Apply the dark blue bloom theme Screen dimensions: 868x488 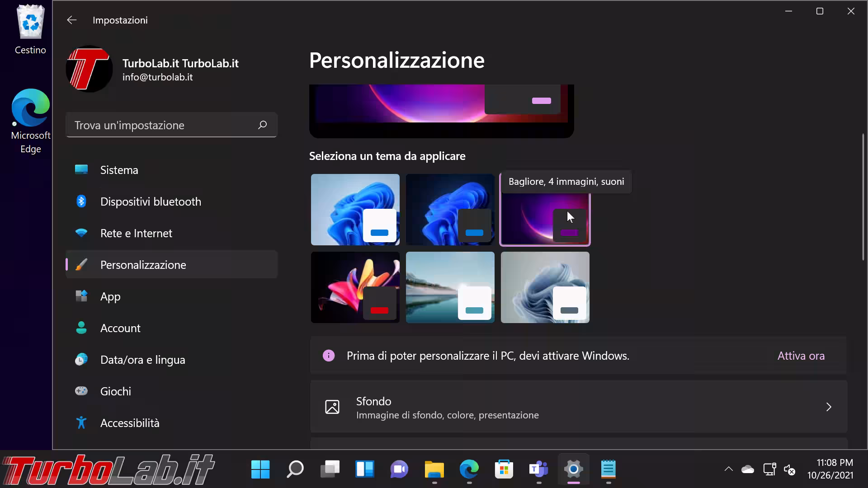450,209
